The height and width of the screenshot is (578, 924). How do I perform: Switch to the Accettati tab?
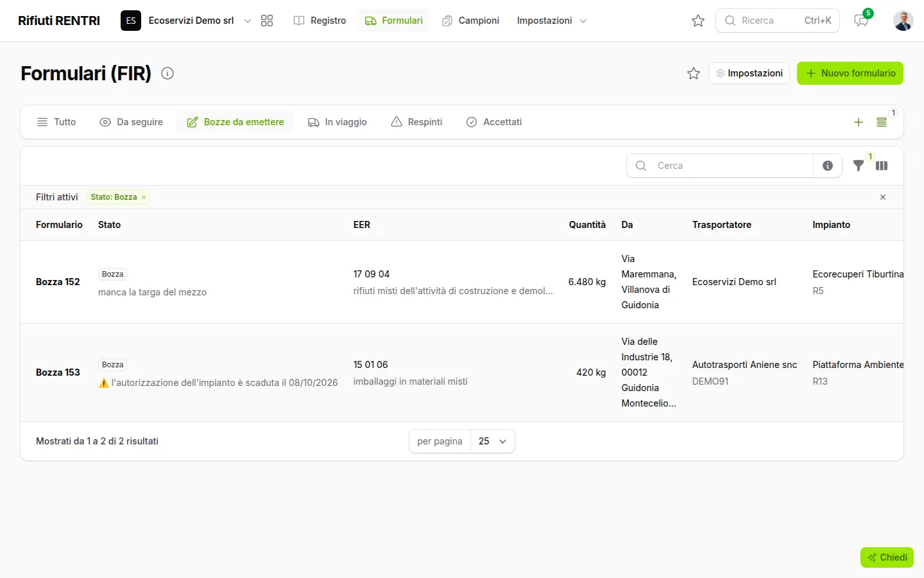494,122
